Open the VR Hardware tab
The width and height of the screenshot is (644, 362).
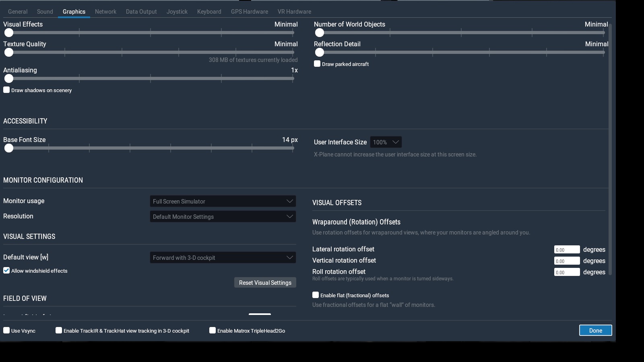pos(294,12)
